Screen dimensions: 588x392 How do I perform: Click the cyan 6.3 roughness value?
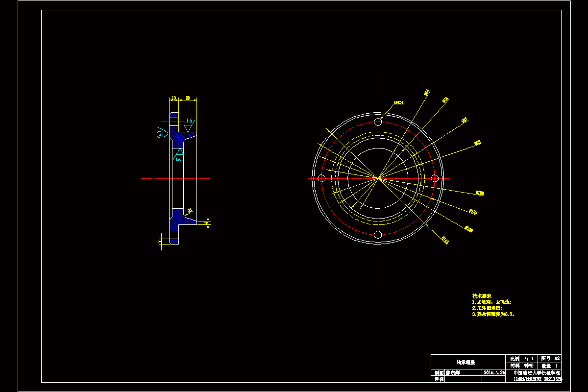tap(159, 134)
